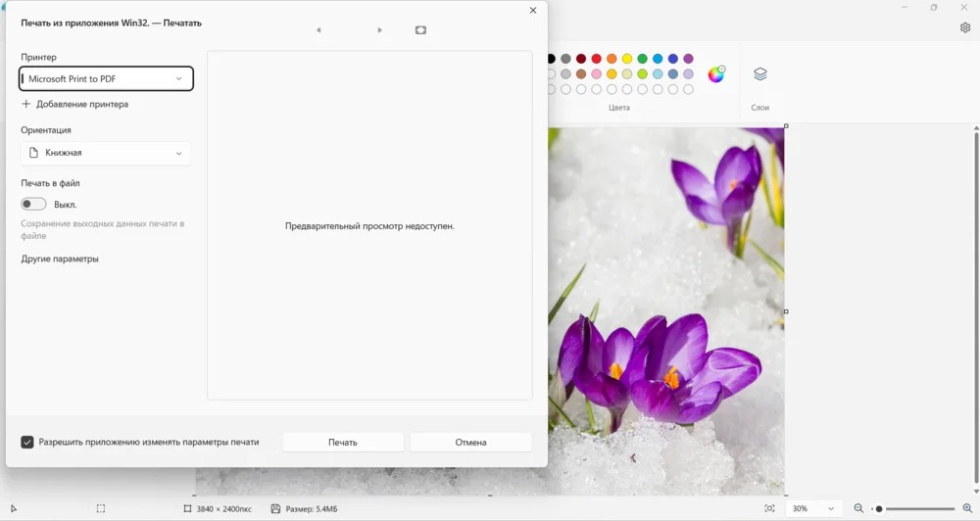Select the cream light yellow swatch

(627, 73)
